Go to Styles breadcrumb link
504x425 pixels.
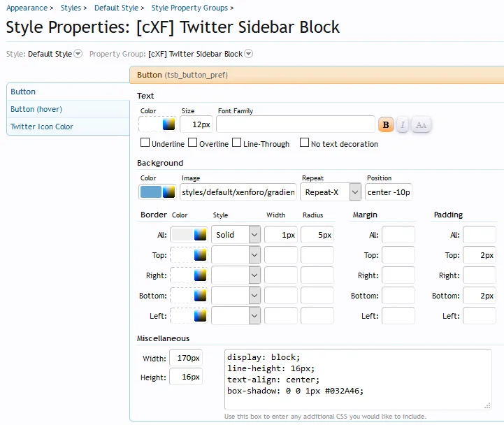pyautogui.click(x=71, y=8)
